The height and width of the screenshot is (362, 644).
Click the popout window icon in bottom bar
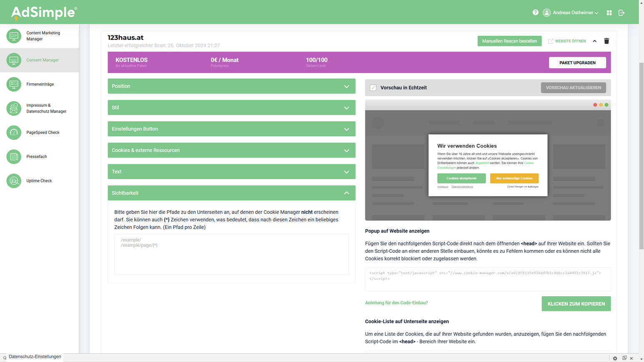coord(624,358)
